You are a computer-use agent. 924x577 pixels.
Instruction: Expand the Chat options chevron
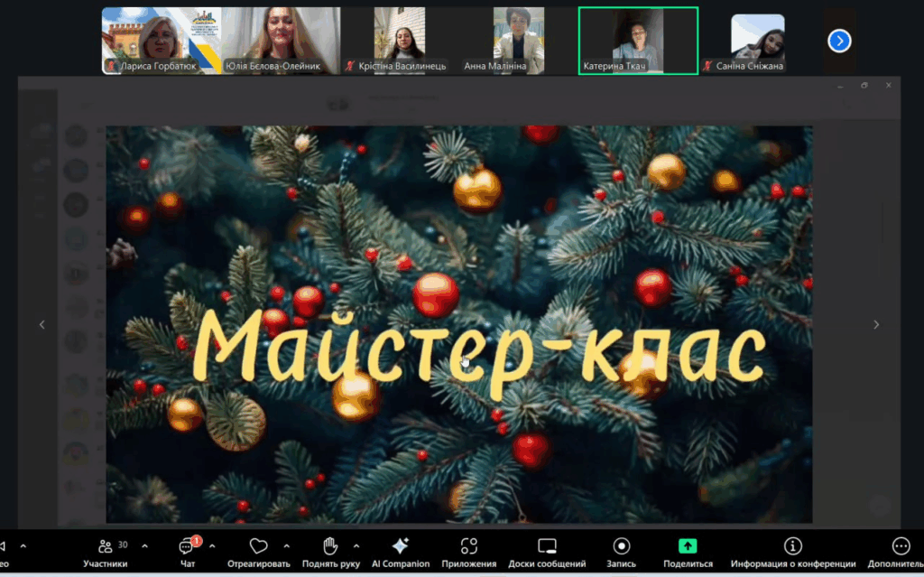point(212,546)
